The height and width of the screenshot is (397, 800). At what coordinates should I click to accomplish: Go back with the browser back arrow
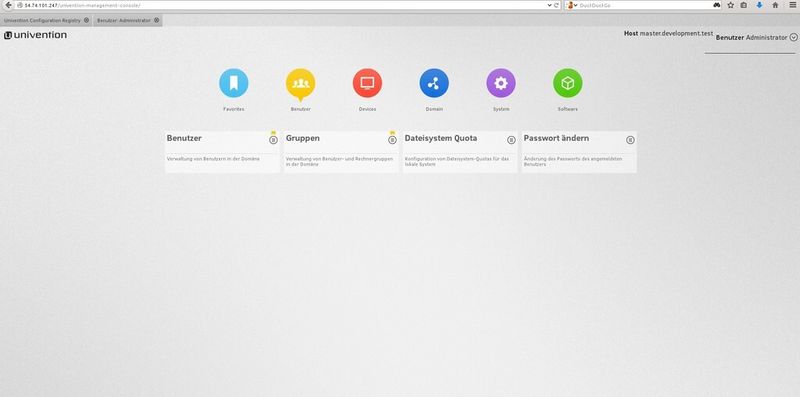click(x=8, y=5)
